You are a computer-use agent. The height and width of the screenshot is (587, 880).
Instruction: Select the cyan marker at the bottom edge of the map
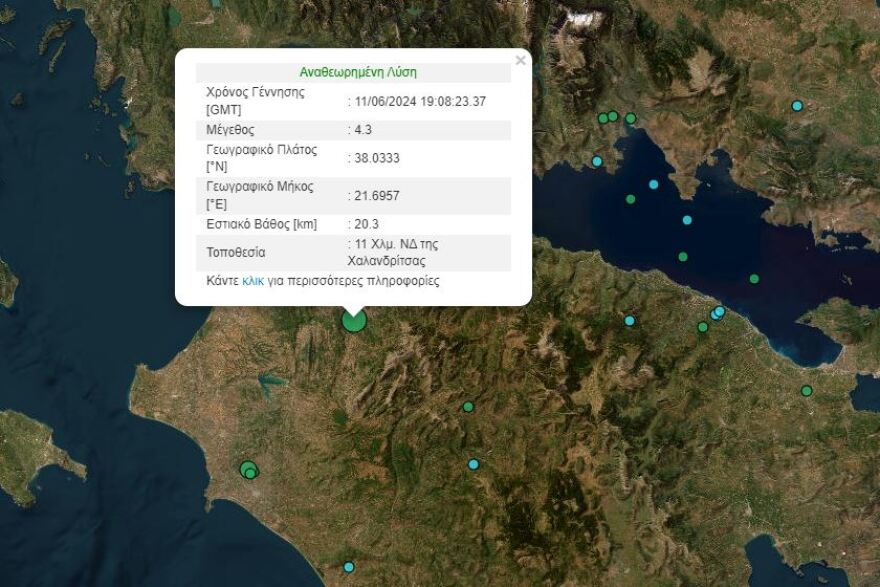pyautogui.click(x=348, y=567)
